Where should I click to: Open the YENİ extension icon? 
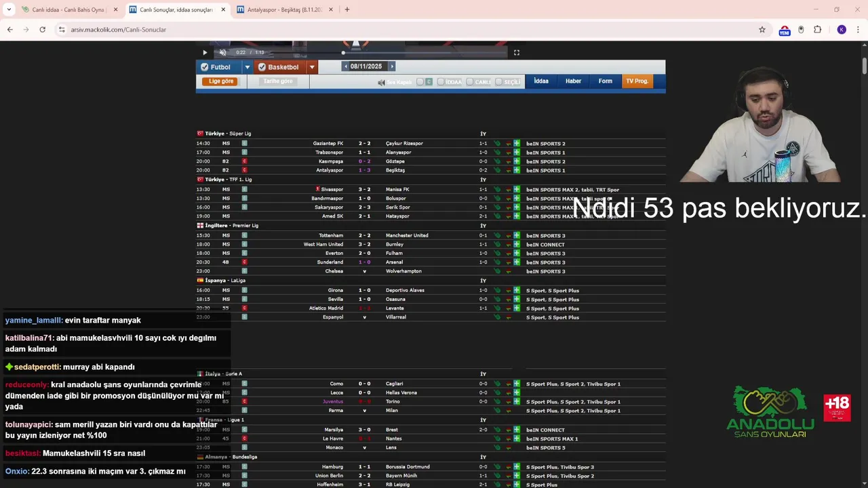[785, 30]
